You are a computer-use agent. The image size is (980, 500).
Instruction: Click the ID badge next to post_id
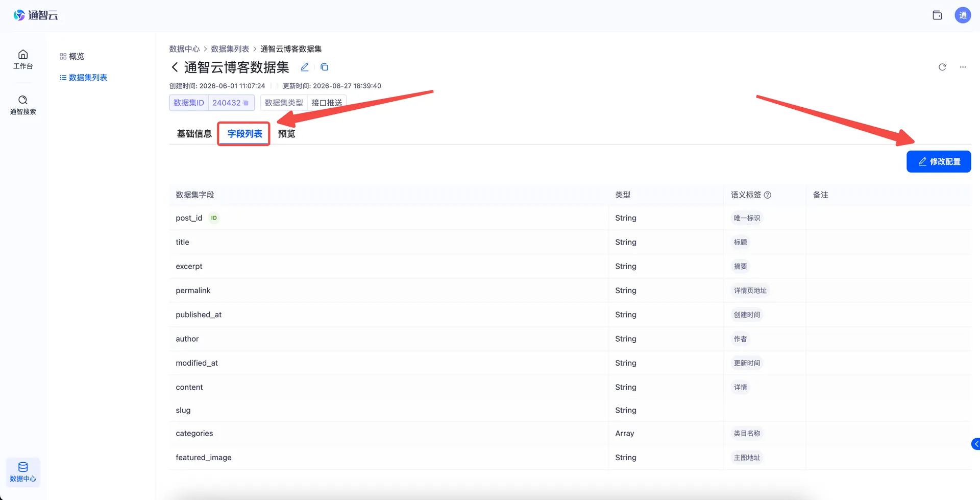[x=214, y=218]
